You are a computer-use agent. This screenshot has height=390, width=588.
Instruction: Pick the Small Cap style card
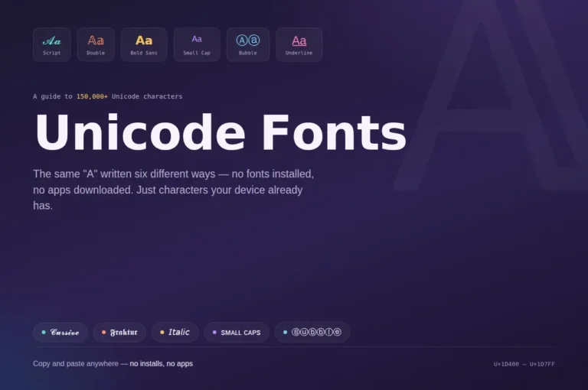197,44
